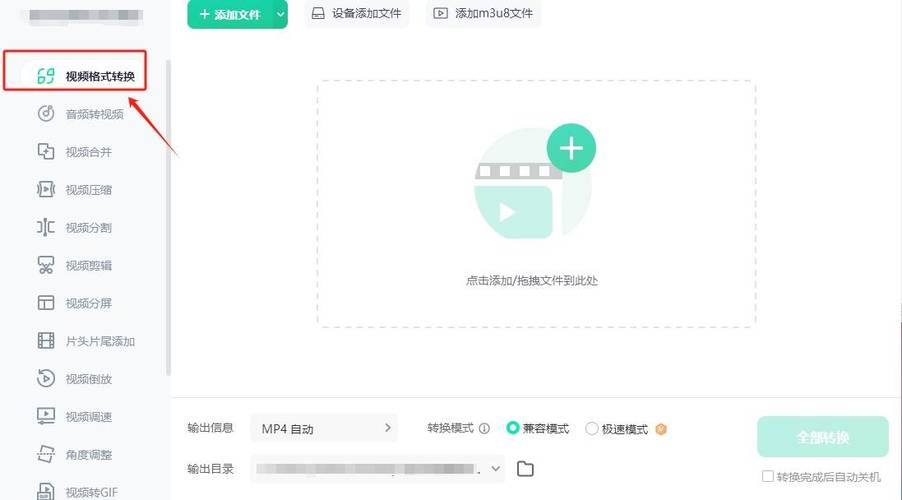Click the 视频合并 sidebar icon
This screenshot has height=500, width=902.
tap(46, 152)
